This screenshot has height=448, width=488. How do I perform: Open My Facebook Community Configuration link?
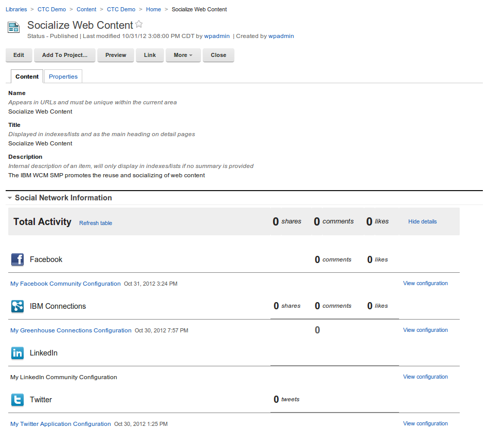pyautogui.click(x=65, y=284)
